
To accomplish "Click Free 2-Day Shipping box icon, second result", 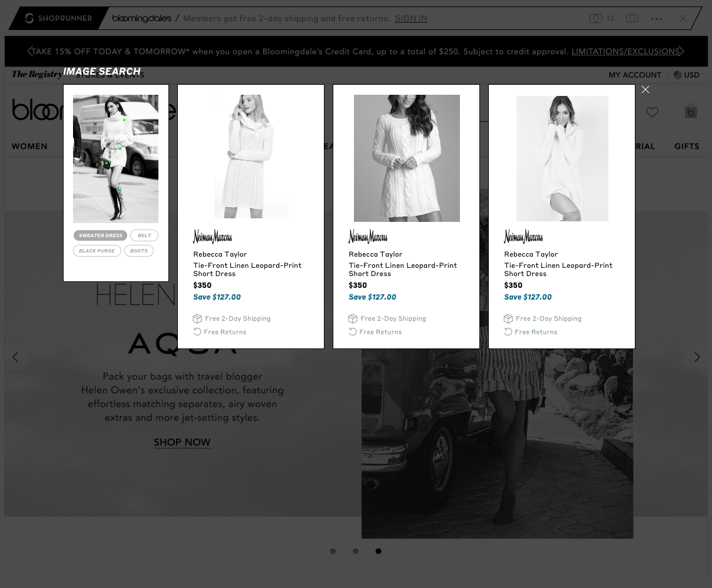I will (x=353, y=318).
